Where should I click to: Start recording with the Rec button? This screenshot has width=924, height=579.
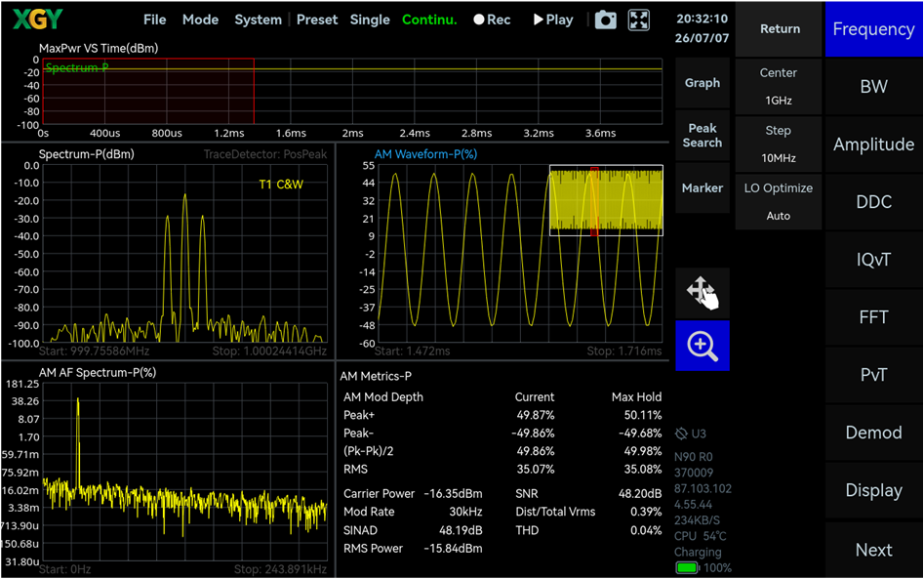(x=492, y=21)
